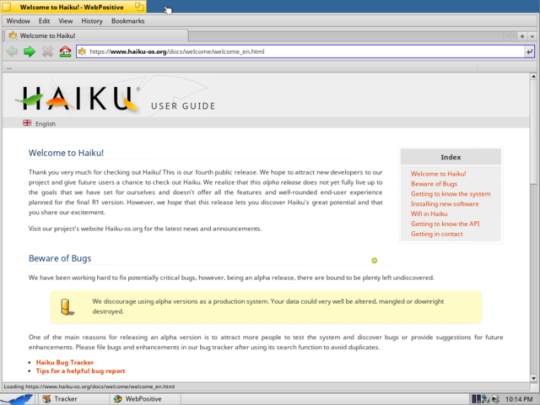Click the Loading status bar text
Image resolution: width=540 pixels, height=405 pixels.
[x=89, y=387]
